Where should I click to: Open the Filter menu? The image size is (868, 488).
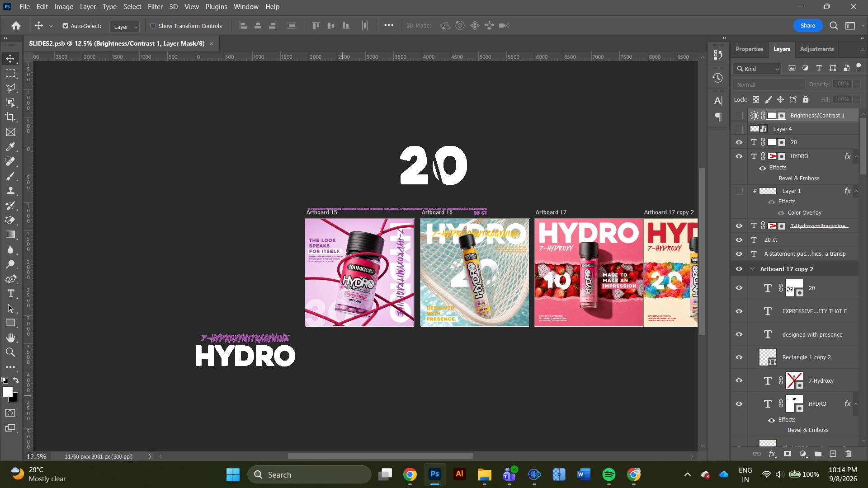[x=155, y=7]
